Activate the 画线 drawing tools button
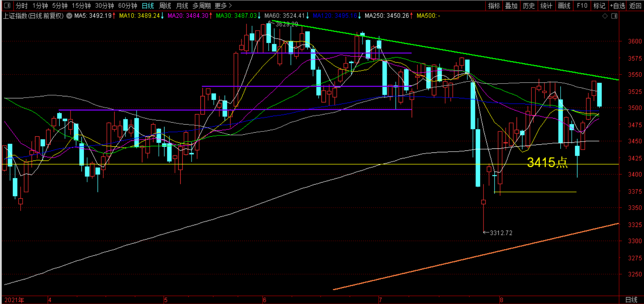 tap(564, 6)
